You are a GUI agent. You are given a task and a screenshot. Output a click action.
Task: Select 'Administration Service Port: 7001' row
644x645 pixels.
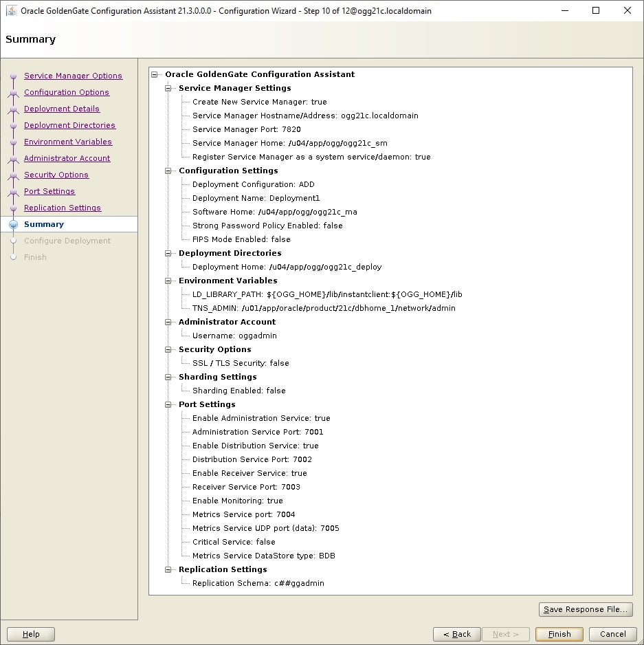click(x=258, y=432)
